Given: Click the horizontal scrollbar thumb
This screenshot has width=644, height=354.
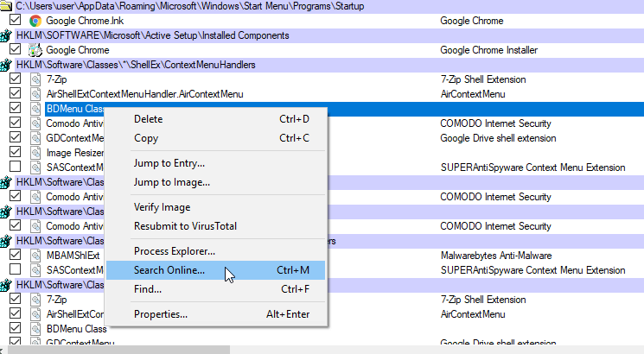Looking at the screenshot, I should 118,350.
